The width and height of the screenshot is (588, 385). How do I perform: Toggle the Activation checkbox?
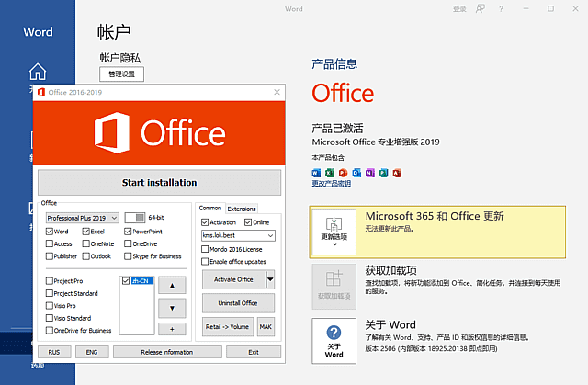pos(205,222)
